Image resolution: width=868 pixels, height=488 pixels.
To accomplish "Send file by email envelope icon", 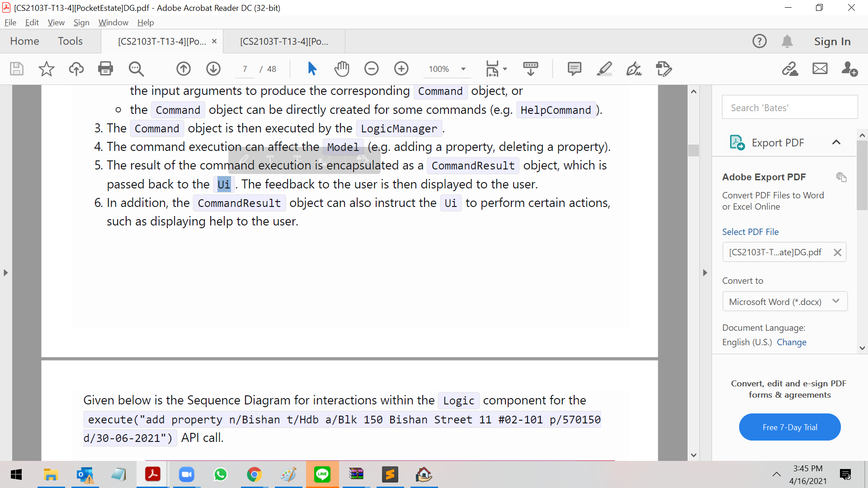I will pos(820,69).
